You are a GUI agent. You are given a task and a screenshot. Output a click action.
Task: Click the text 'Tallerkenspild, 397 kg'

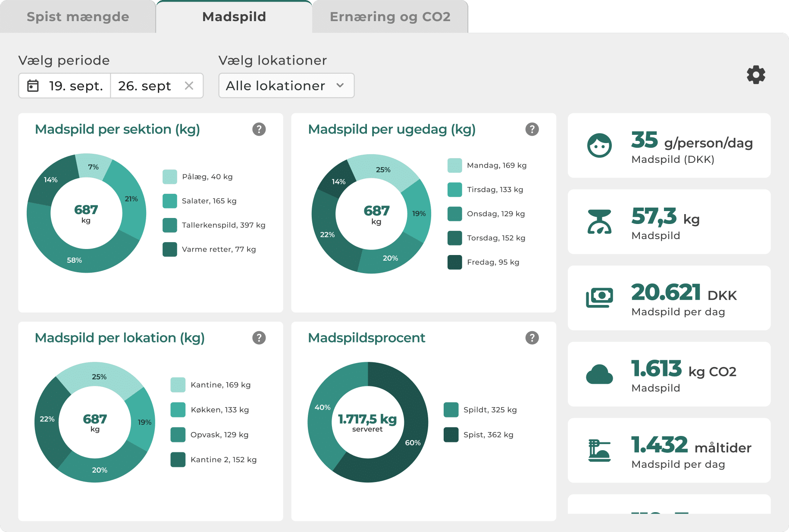coord(223,225)
